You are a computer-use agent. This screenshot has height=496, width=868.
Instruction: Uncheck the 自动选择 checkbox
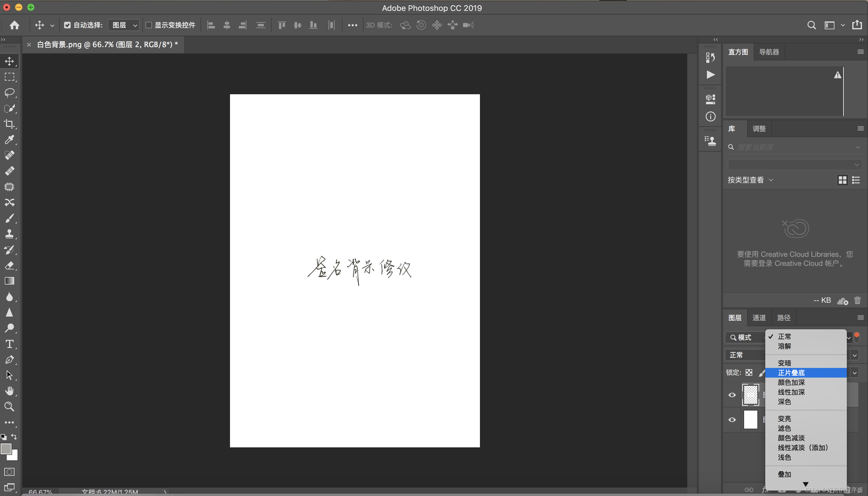pyautogui.click(x=67, y=25)
